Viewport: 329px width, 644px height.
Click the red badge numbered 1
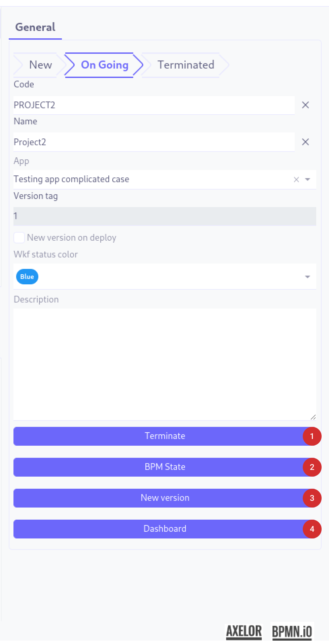pos(312,436)
